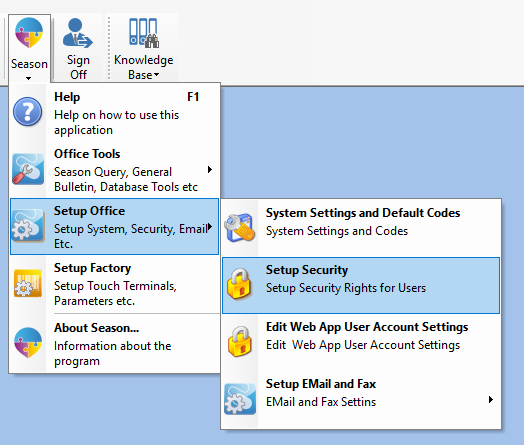Image resolution: width=524 pixels, height=445 pixels.
Task: Expand the Office Tools submenu arrow
Action: point(210,169)
